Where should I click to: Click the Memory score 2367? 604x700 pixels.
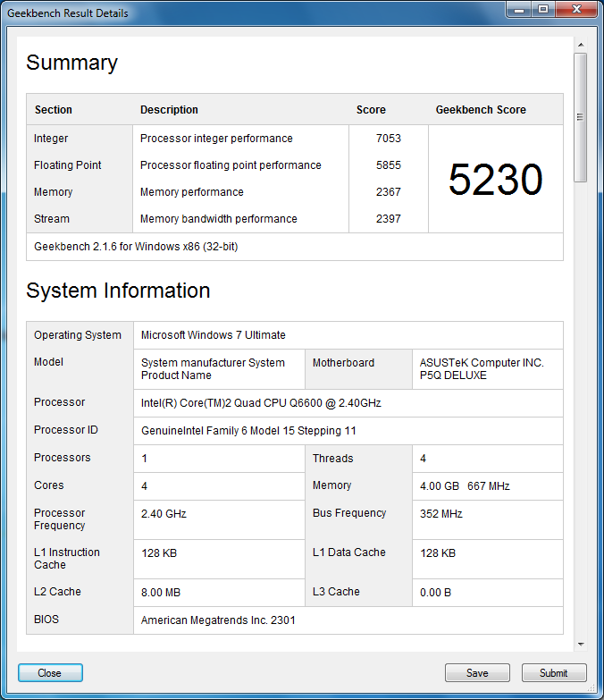(388, 192)
